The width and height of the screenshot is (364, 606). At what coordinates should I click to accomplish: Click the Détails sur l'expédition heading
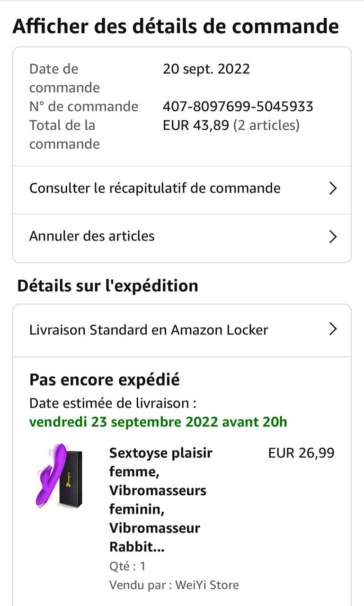click(x=107, y=285)
